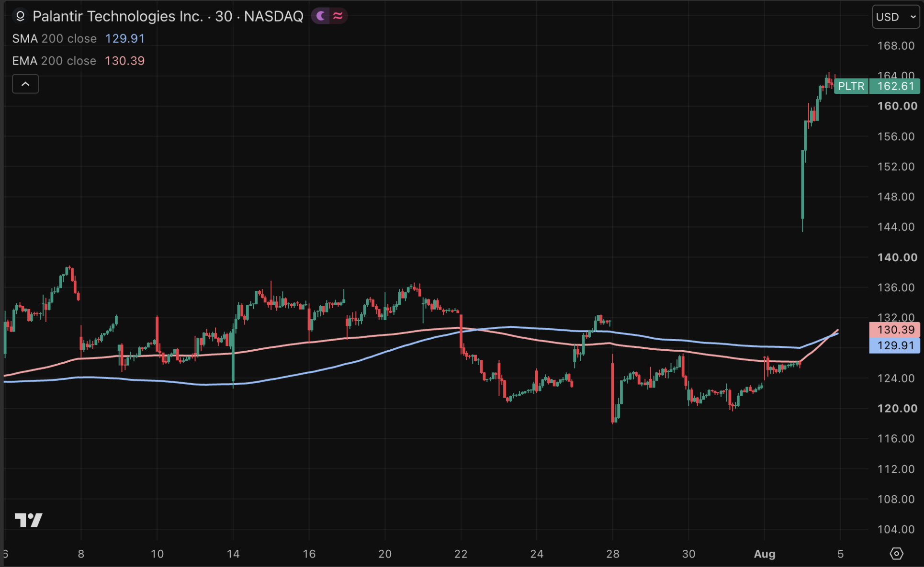Click the 156.00 price scale label
Viewport: 924px width, 567px height.
[x=896, y=137]
